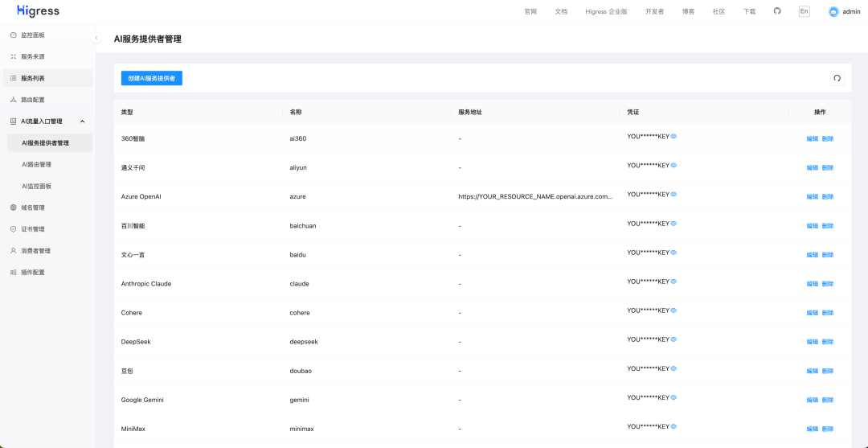Edit the claude provider
Viewport: 868px width, 448px height.
coord(812,284)
